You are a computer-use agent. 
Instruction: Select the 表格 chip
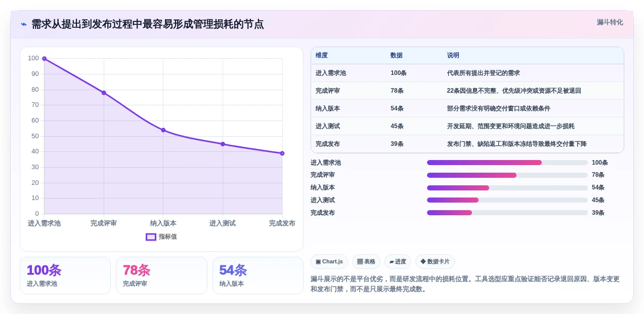point(366,261)
